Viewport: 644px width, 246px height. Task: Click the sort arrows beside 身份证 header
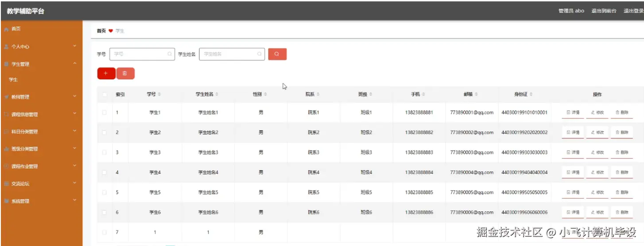pos(531,94)
